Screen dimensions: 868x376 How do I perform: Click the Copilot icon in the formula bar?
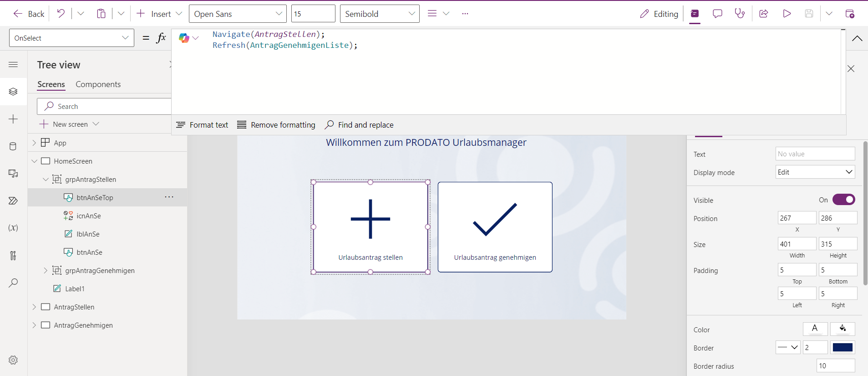pos(184,38)
